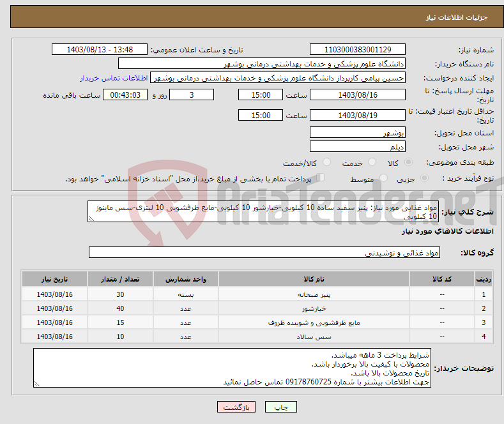504x424 pixels.
Task: Click the quantity 15 cell
Action: click(x=120, y=322)
